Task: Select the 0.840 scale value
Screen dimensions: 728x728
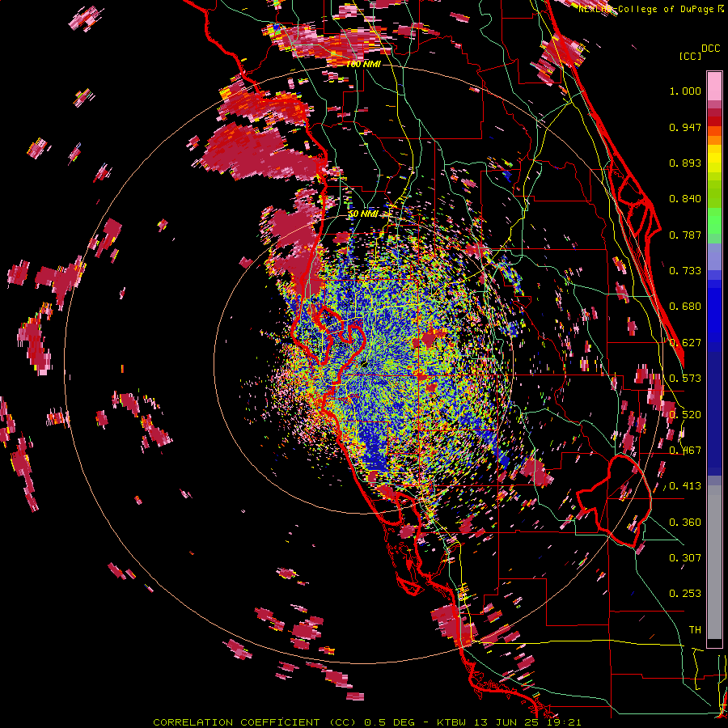Action: (685, 199)
